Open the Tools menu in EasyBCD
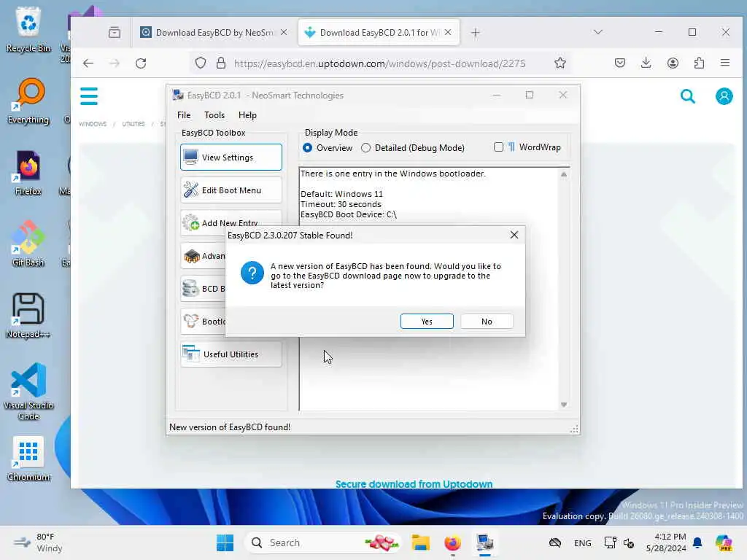The width and height of the screenshot is (747, 560). (x=214, y=114)
